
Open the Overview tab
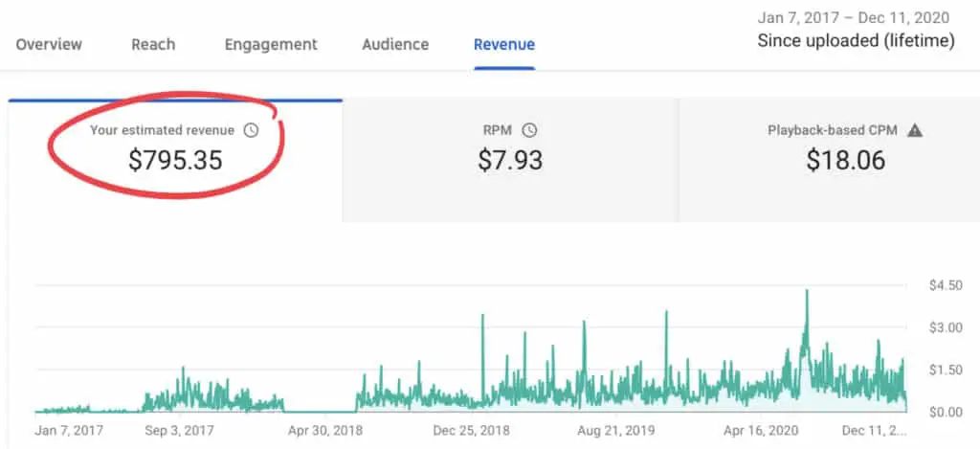(x=49, y=44)
